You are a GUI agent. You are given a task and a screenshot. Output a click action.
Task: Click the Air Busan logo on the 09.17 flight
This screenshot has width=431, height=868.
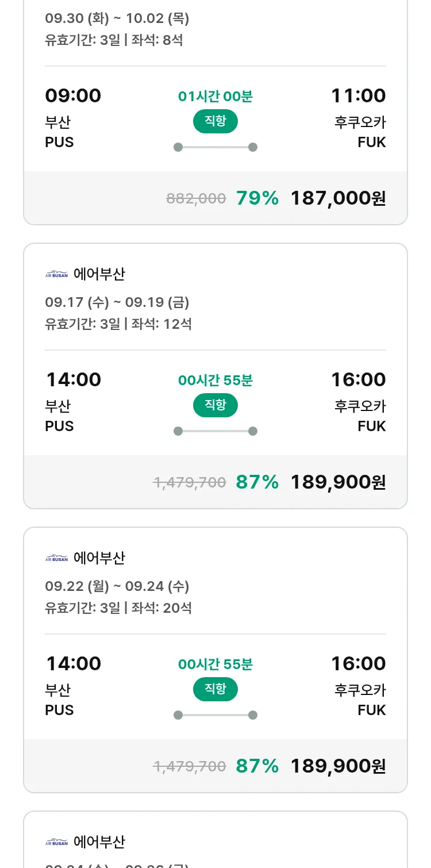(x=56, y=274)
